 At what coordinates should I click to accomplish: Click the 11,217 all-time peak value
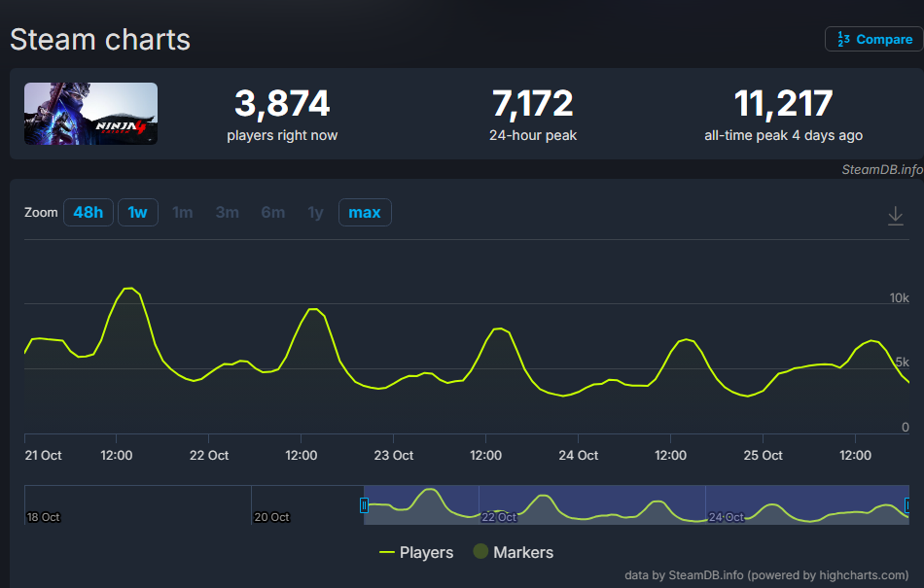[784, 103]
